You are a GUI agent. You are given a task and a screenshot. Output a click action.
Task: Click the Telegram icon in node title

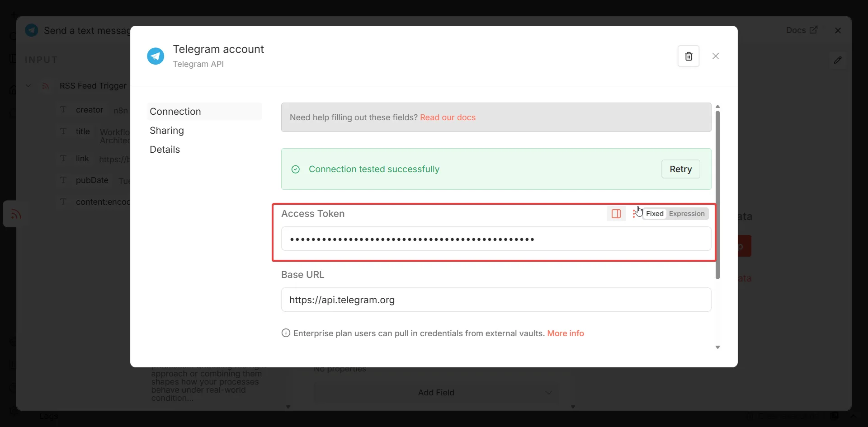coord(32,30)
